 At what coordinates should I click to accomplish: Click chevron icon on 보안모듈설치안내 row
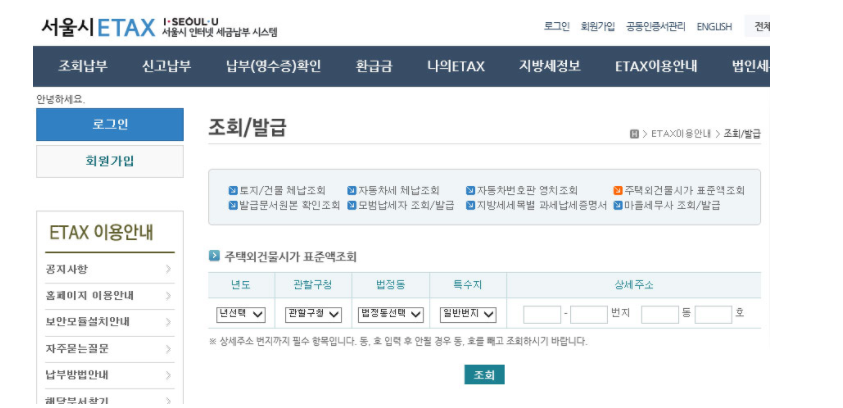[x=168, y=322]
